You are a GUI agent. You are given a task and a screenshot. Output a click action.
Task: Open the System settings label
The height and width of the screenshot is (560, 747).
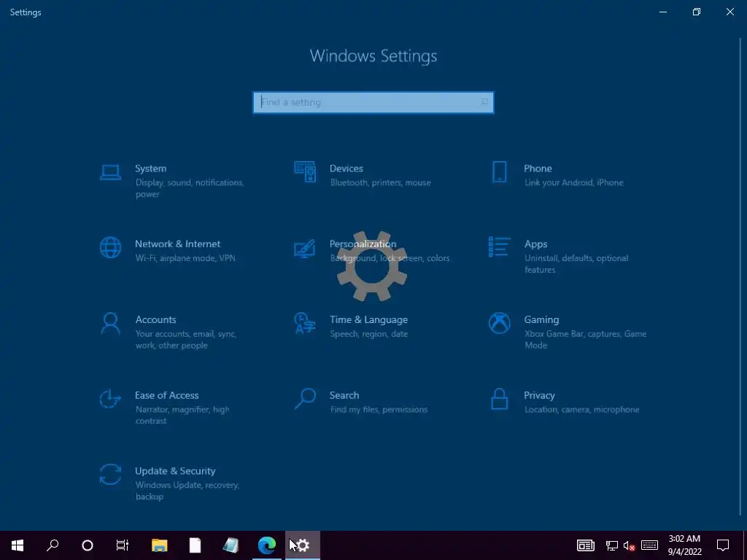(x=150, y=168)
